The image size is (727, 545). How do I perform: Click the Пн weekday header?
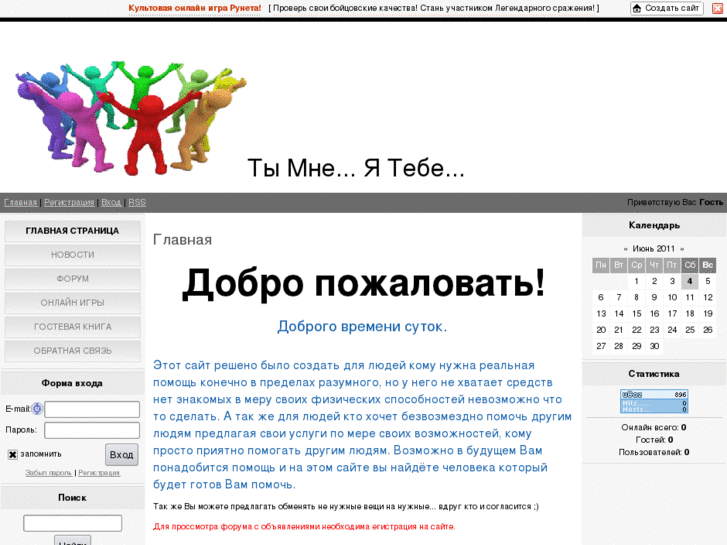point(601,265)
